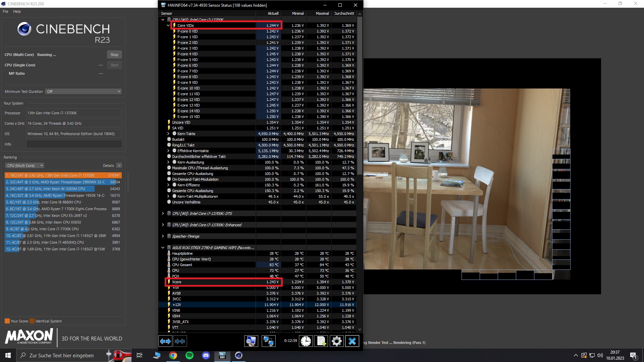The height and width of the screenshot is (362, 644).
Task: Click the Info input field
Action: click(74, 144)
